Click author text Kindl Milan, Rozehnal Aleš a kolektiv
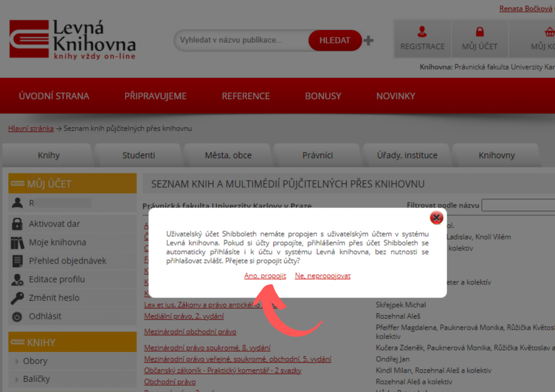 click(x=434, y=371)
